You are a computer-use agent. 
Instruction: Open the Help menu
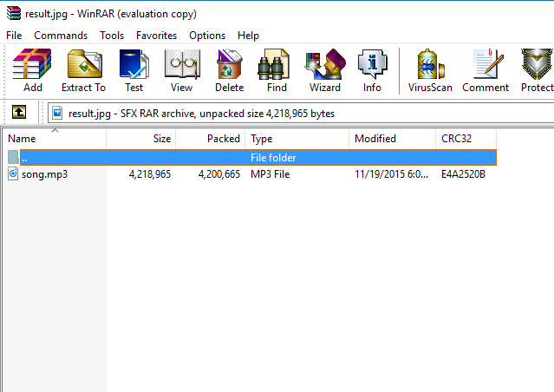(x=248, y=36)
